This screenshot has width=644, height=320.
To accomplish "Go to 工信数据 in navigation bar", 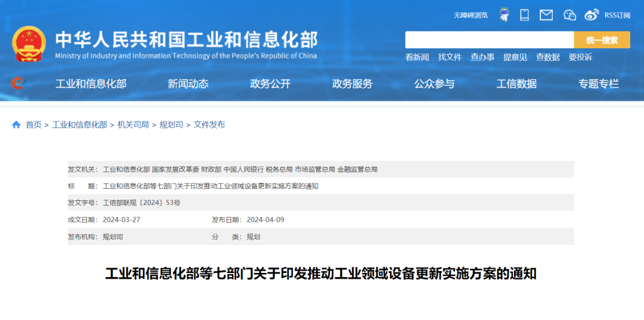I will [x=516, y=84].
